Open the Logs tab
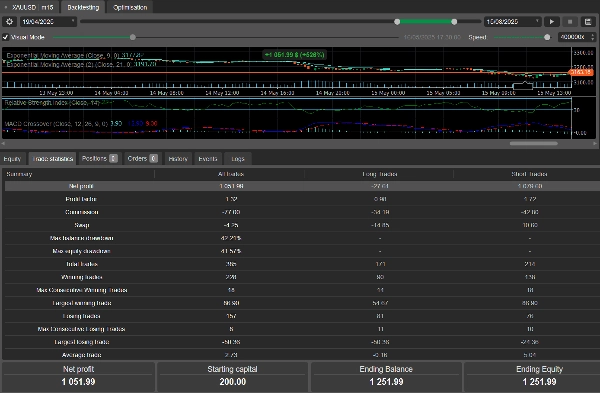This screenshot has width=600, height=393. pos(238,159)
